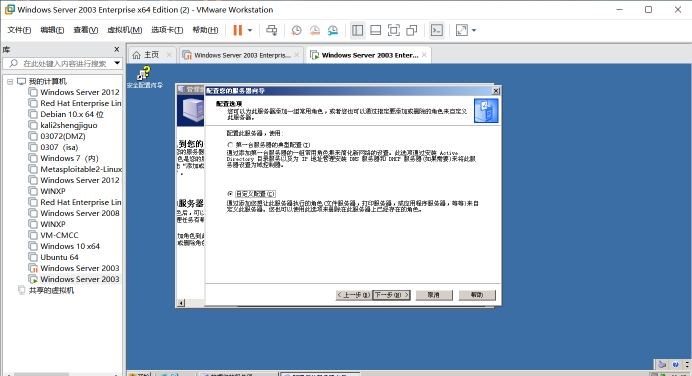
Task: Click left scroll arrow in background manage window
Action: click(181, 303)
